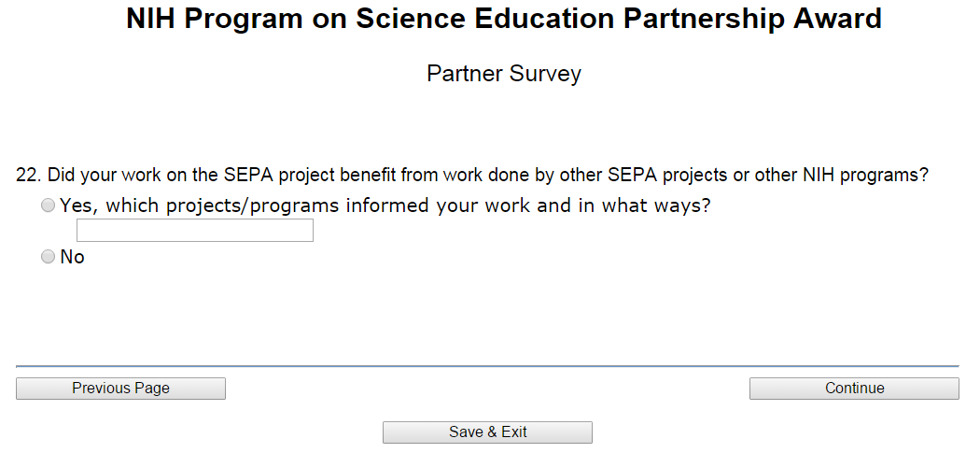980x467 pixels.
Task: Return to the prior survey page
Action: pos(120,389)
